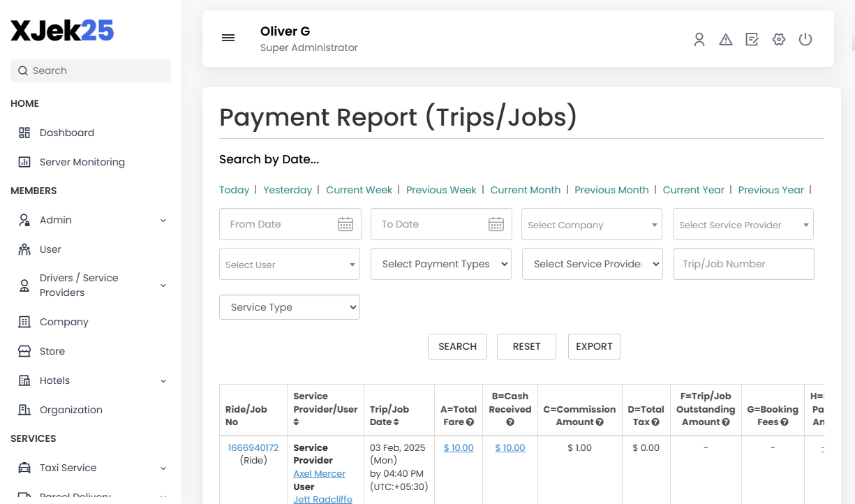Click the warning alert triangle icon
Image resolution: width=855 pixels, height=504 pixels.
tap(726, 39)
